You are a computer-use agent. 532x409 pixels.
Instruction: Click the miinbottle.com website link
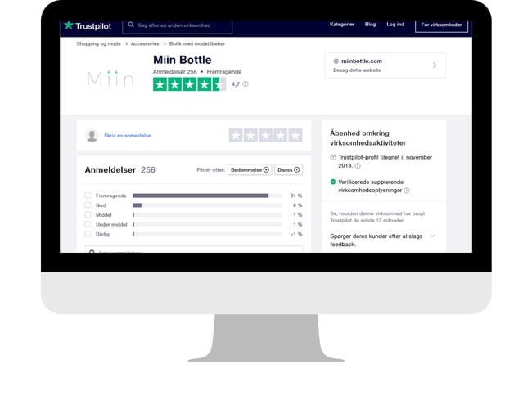pos(362,61)
